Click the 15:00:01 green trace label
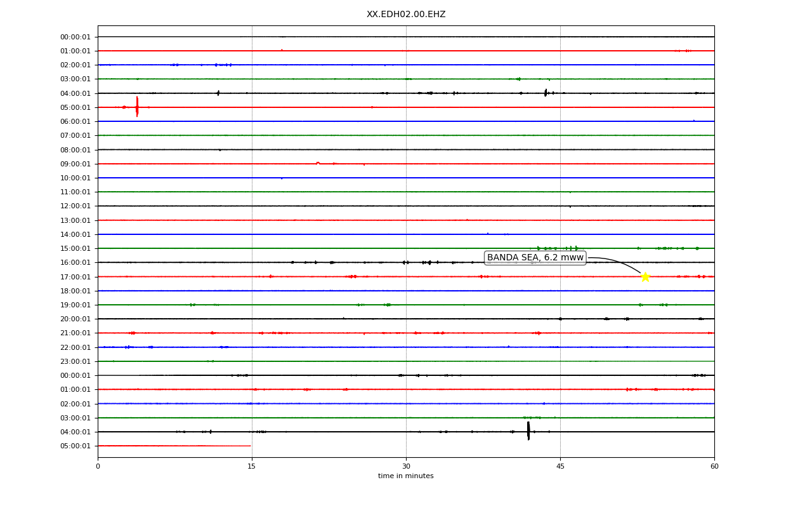812x508 pixels. tap(76, 248)
